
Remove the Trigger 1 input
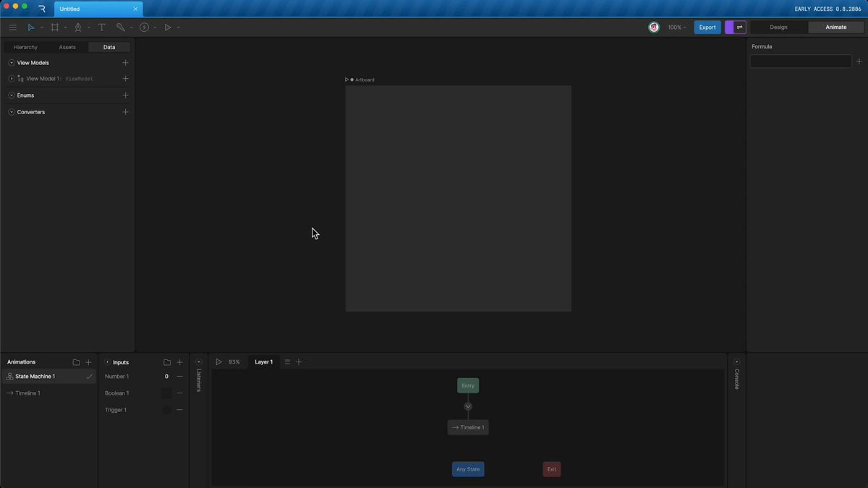point(179,410)
